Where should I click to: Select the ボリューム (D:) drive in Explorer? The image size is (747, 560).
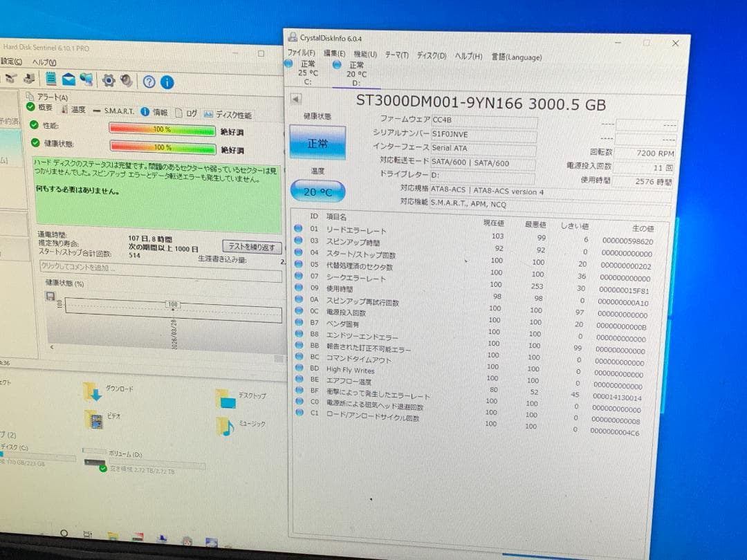(143, 461)
